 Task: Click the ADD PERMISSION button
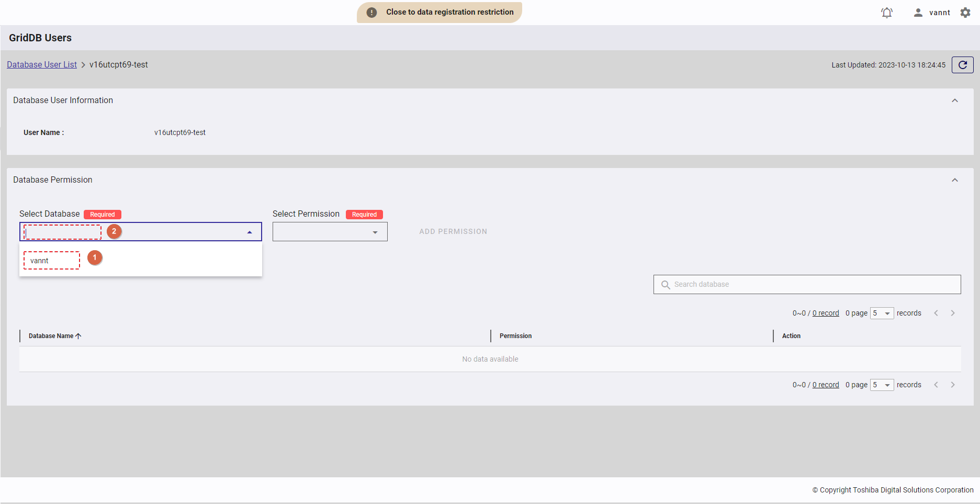pyautogui.click(x=453, y=231)
